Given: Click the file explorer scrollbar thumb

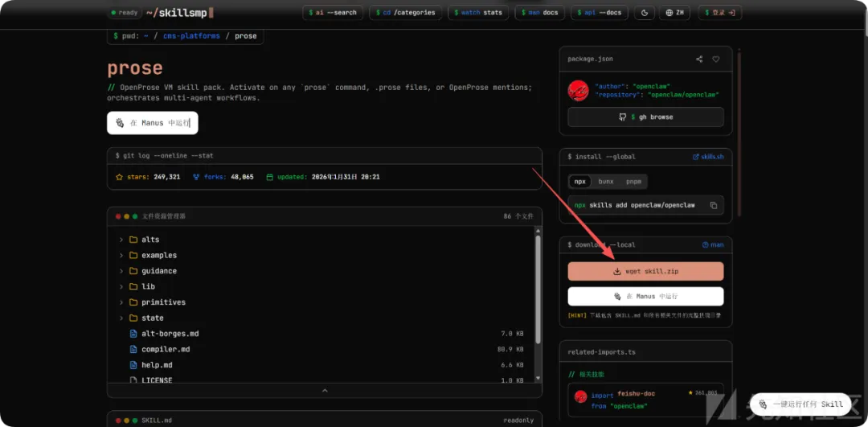Looking at the screenshot, I should (538, 290).
